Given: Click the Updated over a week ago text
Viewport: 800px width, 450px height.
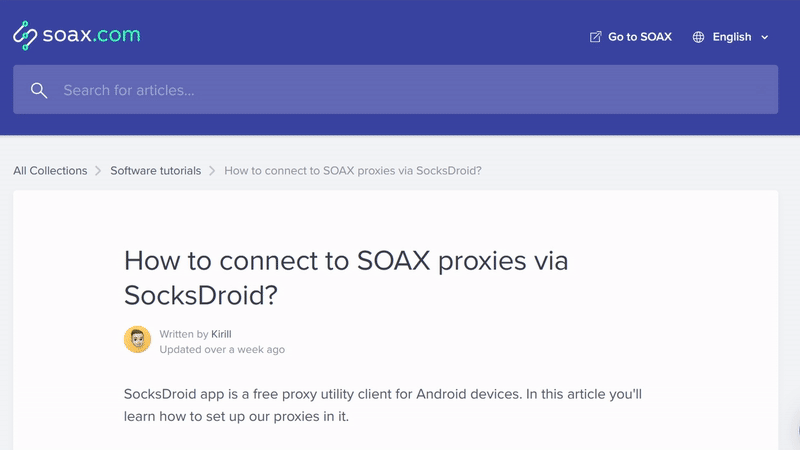Looking at the screenshot, I should [222, 349].
